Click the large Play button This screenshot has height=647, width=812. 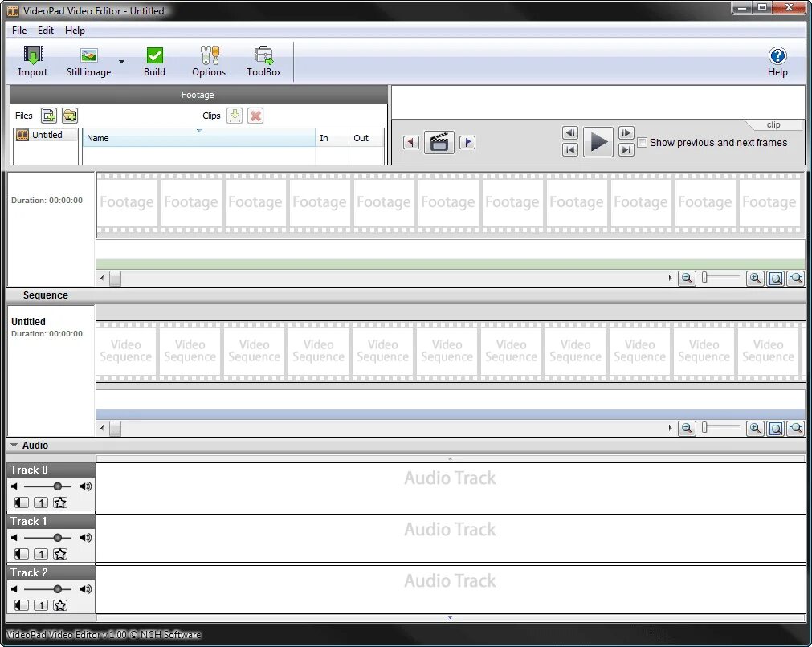(598, 142)
